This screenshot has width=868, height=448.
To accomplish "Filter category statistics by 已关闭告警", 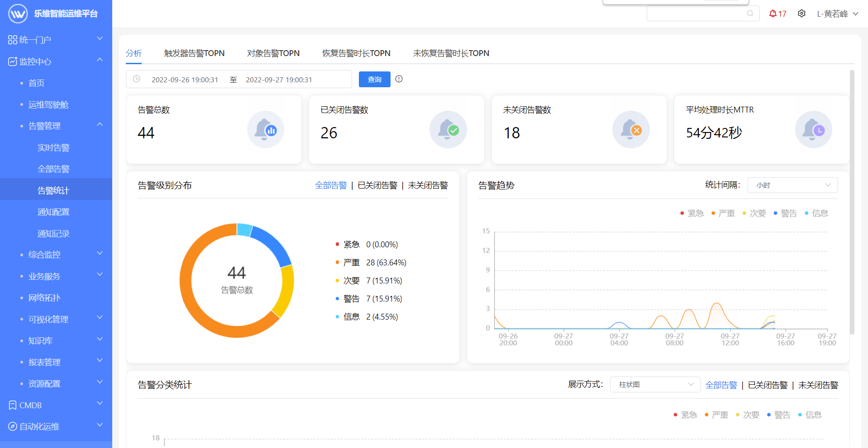I will click(768, 385).
